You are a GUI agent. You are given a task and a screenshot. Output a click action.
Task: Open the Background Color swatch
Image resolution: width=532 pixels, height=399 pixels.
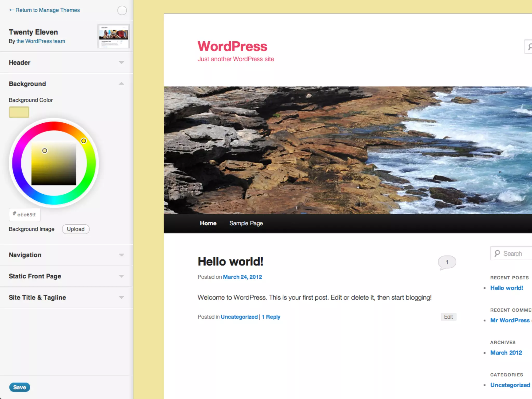(19, 112)
